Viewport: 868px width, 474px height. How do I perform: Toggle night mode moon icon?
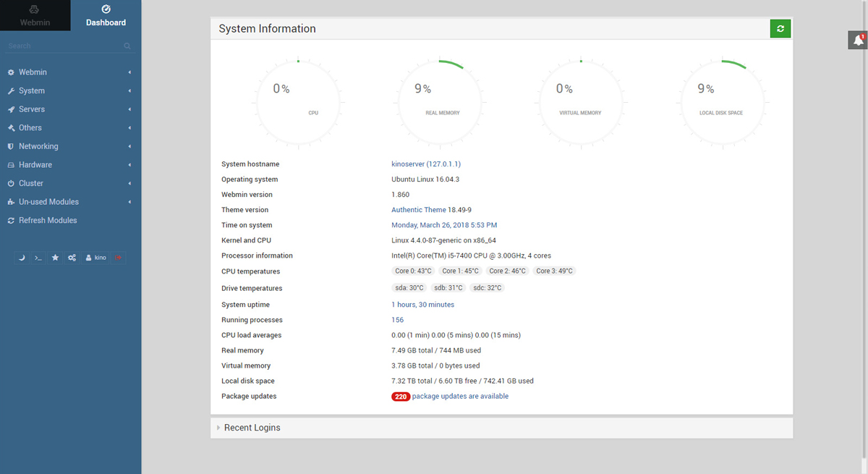pos(22,258)
